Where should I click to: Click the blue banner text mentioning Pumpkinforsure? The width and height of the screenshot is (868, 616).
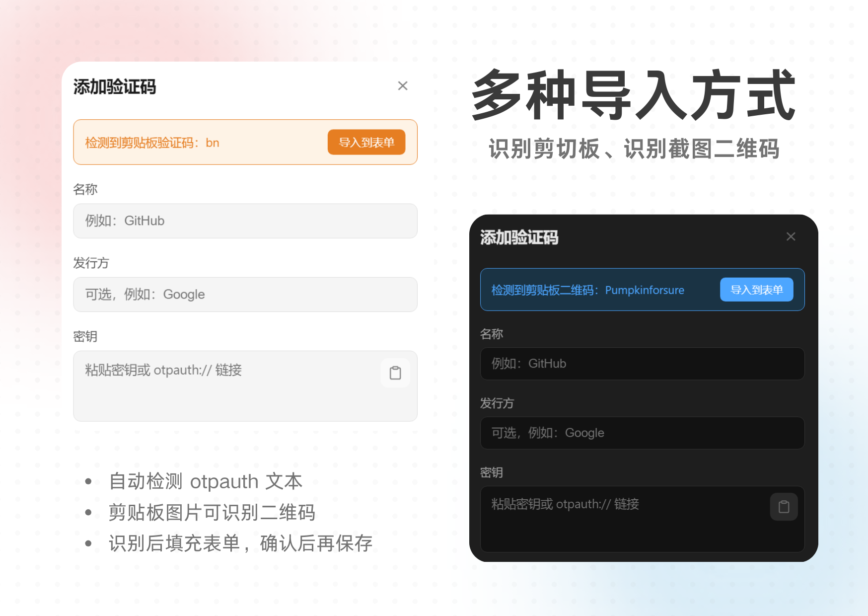587,290
